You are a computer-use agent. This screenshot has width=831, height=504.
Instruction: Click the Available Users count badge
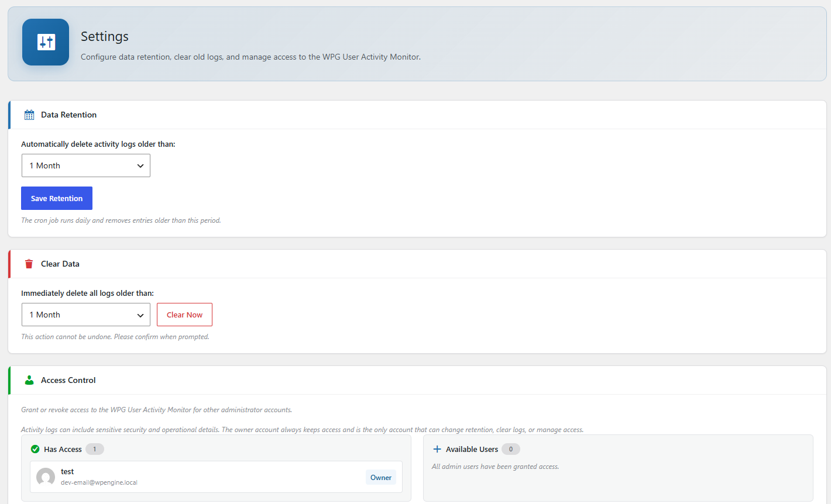click(x=511, y=449)
